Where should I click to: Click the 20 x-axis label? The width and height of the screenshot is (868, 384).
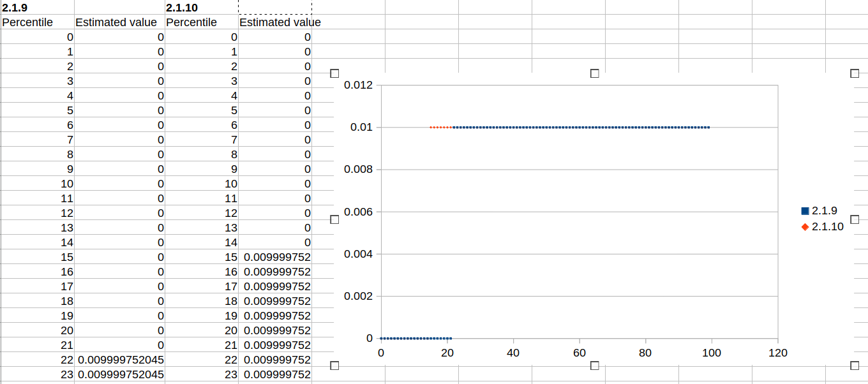[447, 353]
